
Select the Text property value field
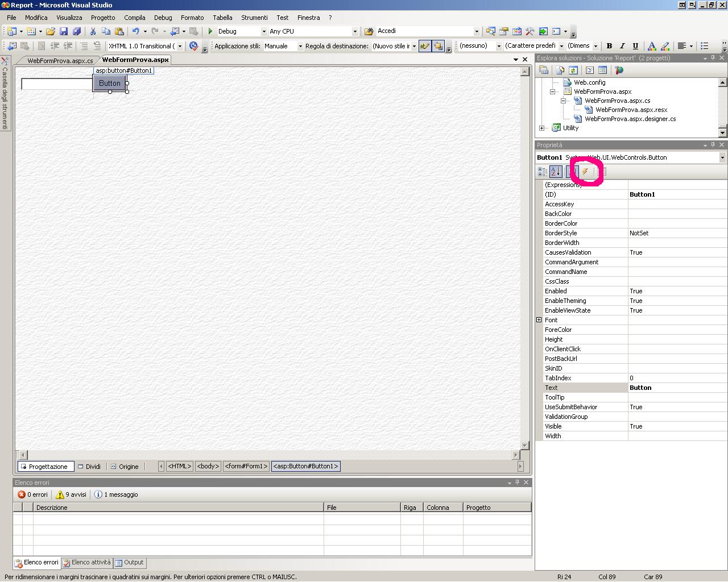677,388
